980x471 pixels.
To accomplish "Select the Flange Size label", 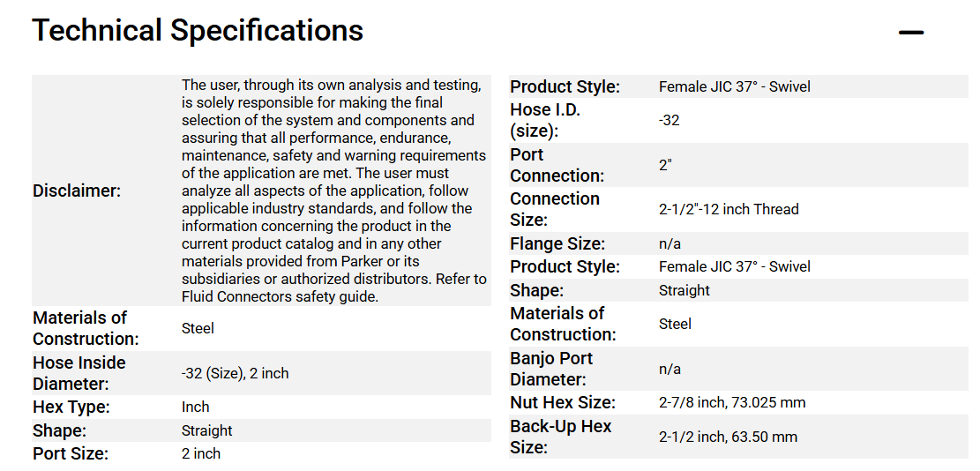I will click(x=557, y=243).
